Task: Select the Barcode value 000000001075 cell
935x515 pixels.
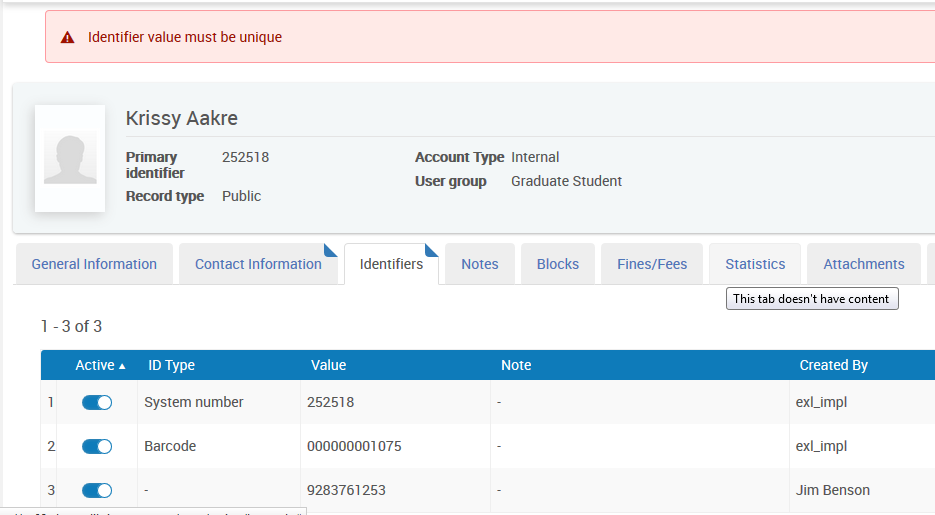Action: coord(354,446)
